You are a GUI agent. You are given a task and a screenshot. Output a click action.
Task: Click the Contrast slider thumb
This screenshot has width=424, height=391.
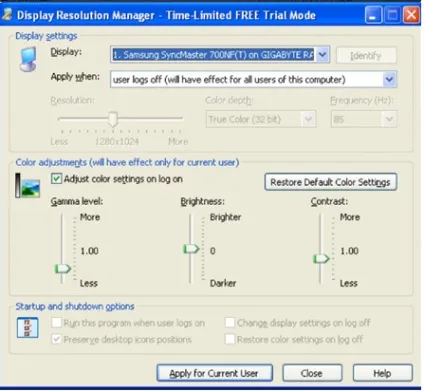[x=321, y=258]
